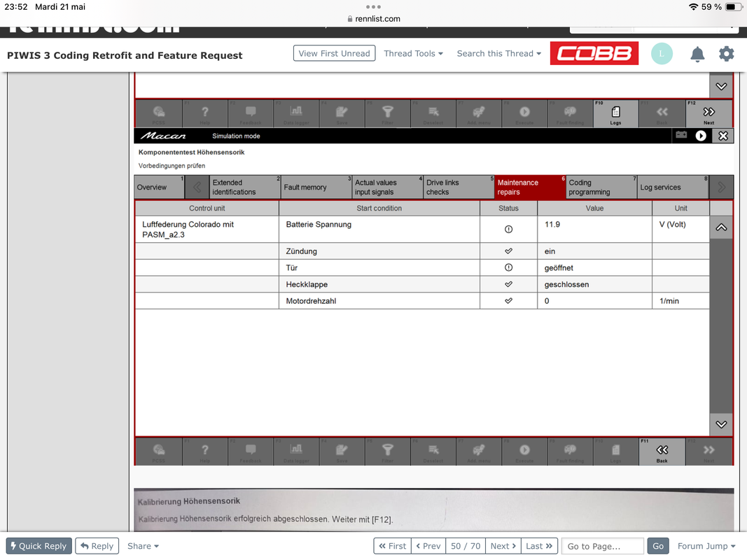747x560 pixels.
Task: Select the Log services tab
Action: point(673,187)
